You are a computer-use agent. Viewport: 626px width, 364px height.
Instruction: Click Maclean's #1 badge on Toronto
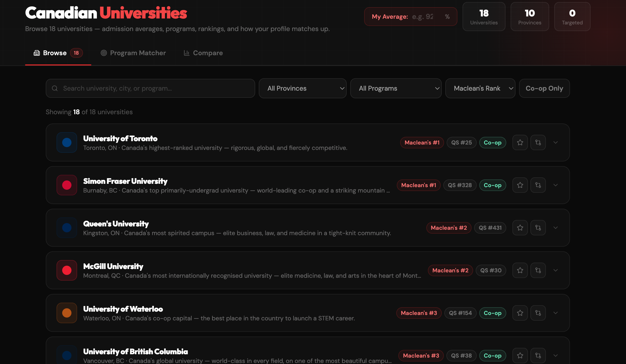point(422,142)
